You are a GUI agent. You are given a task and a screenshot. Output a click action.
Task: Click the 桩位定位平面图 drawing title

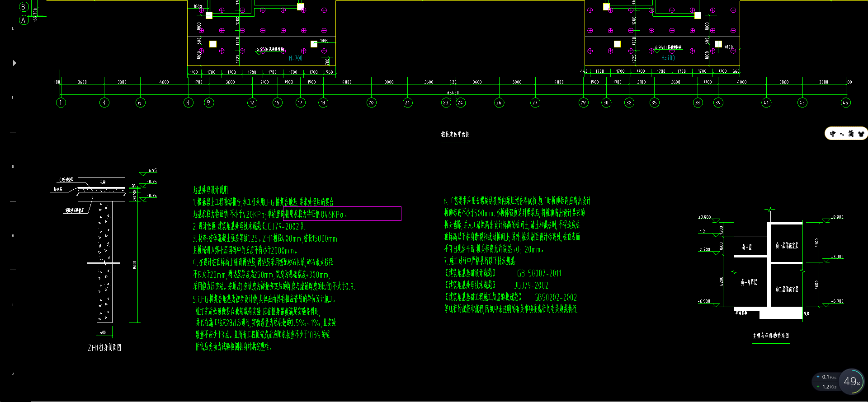pyautogui.click(x=455, y=134)
